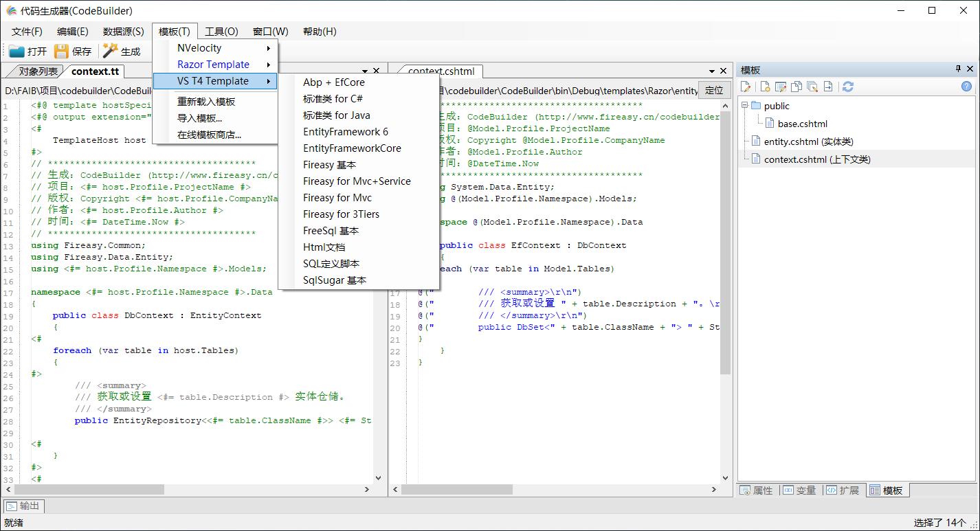Open help via the question mark icon
The height and width of the screenshot is (531, 980).
click(x=966, y=87)
